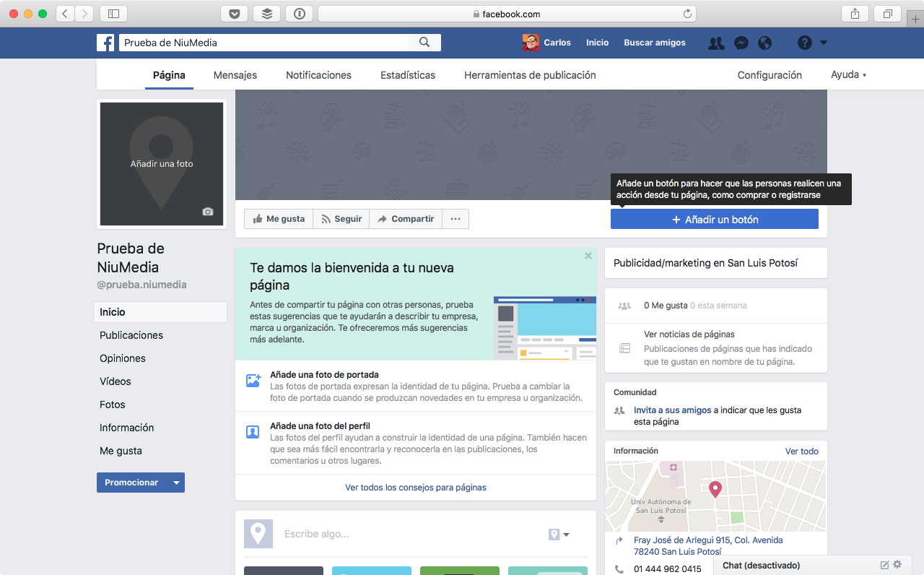Open Promocionar dropdown arrow
The image size is (924, 575).
(x=175, y=483)
